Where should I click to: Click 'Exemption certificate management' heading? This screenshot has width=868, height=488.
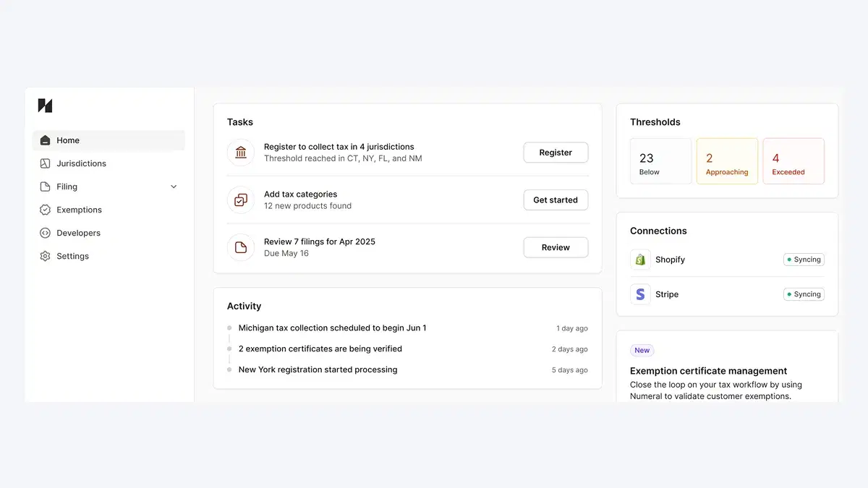(x=709, y=371)
